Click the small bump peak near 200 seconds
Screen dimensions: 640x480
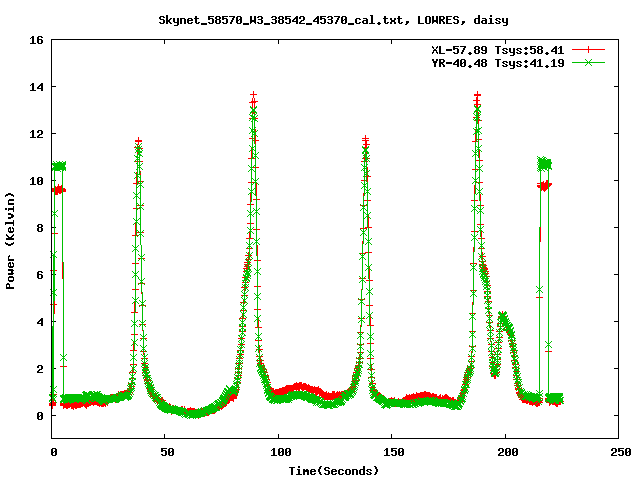click(503, 315)
